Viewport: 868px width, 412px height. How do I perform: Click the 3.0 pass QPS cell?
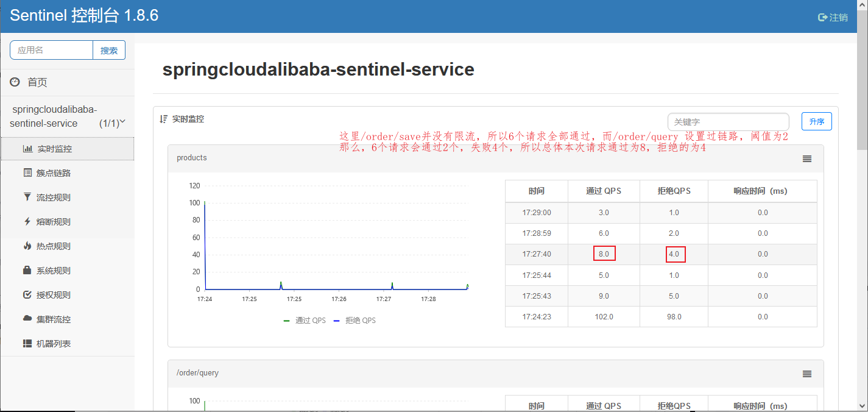[604, 213]
